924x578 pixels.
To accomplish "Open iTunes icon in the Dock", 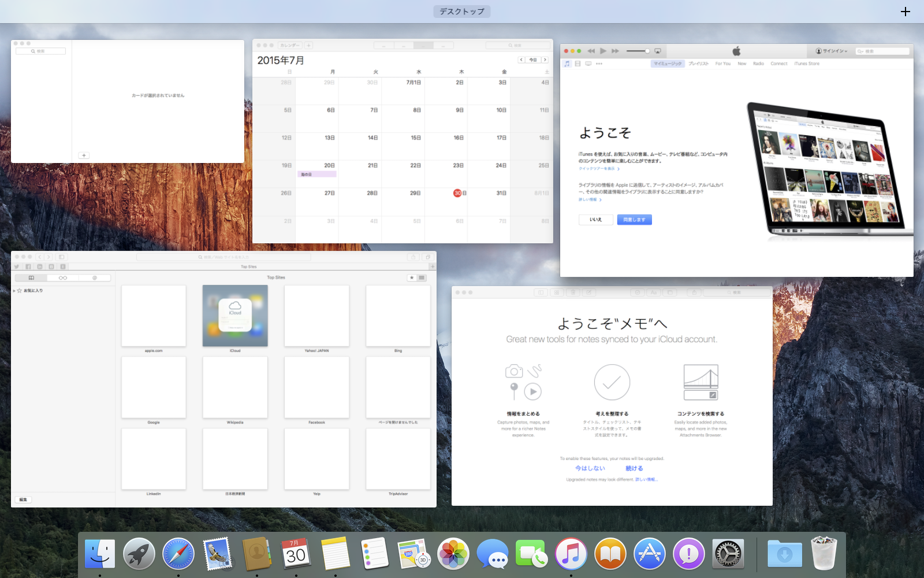I will click(571, 554).
